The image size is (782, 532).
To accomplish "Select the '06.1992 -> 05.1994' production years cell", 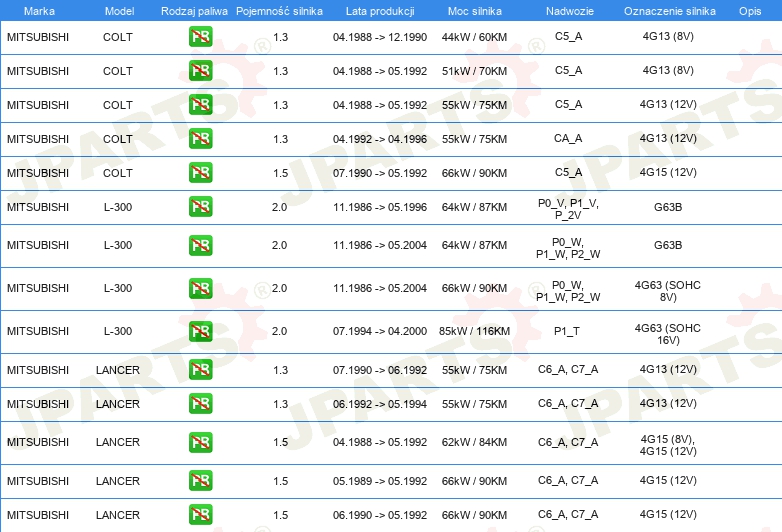I will (x=380, y=404).
